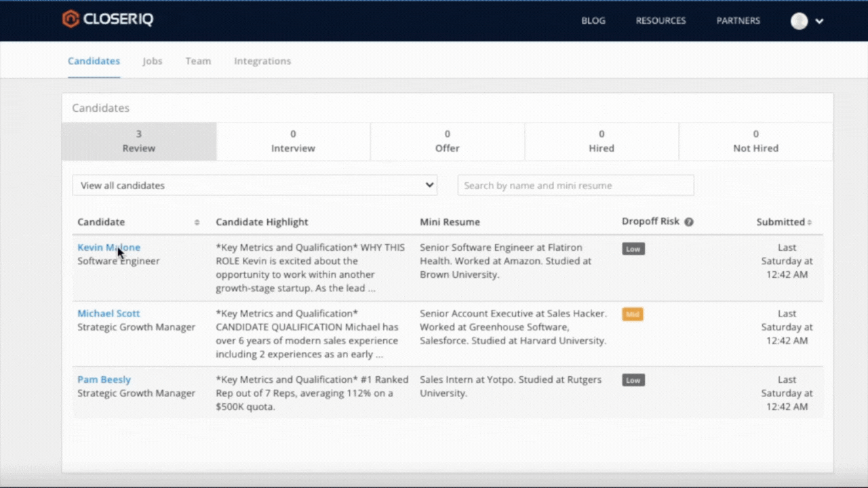
Task: Click the search by name field
Action: [575, 185]
